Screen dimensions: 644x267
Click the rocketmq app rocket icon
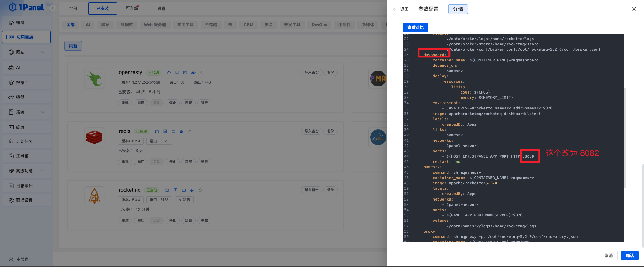pos(94,196)
